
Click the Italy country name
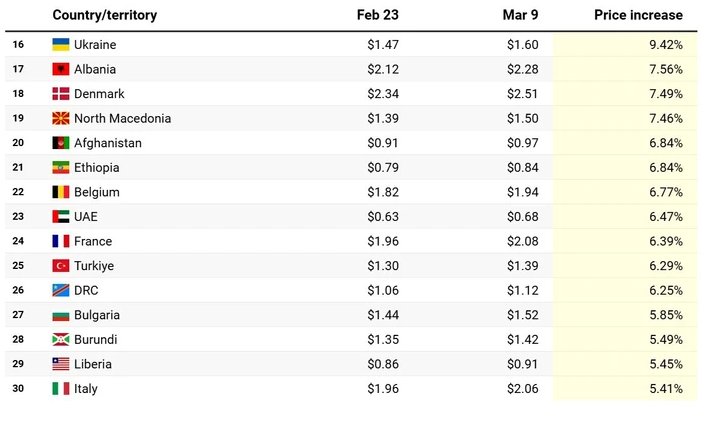[x=86, y=389]
